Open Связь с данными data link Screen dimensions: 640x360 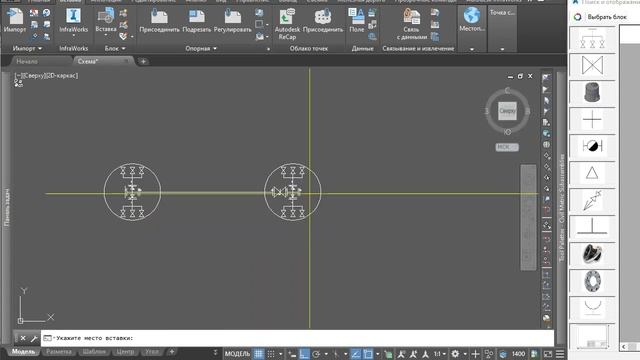411,24
